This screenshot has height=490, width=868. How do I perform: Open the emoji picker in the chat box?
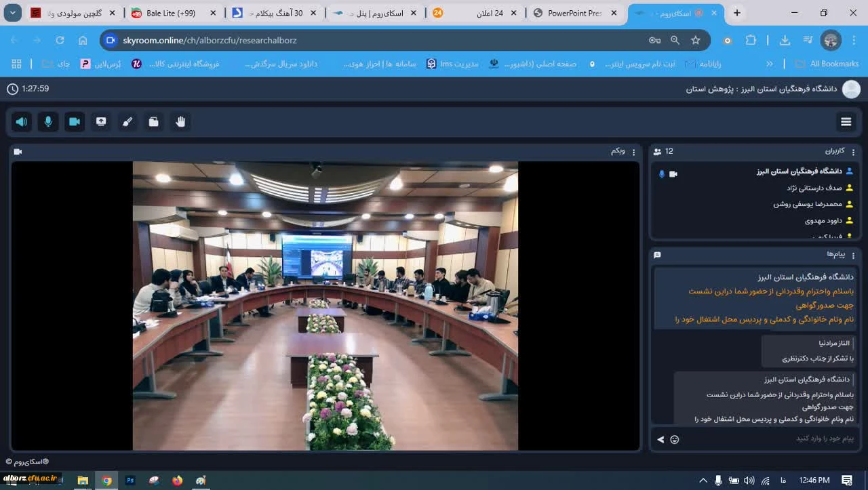[x=675, y=439]
